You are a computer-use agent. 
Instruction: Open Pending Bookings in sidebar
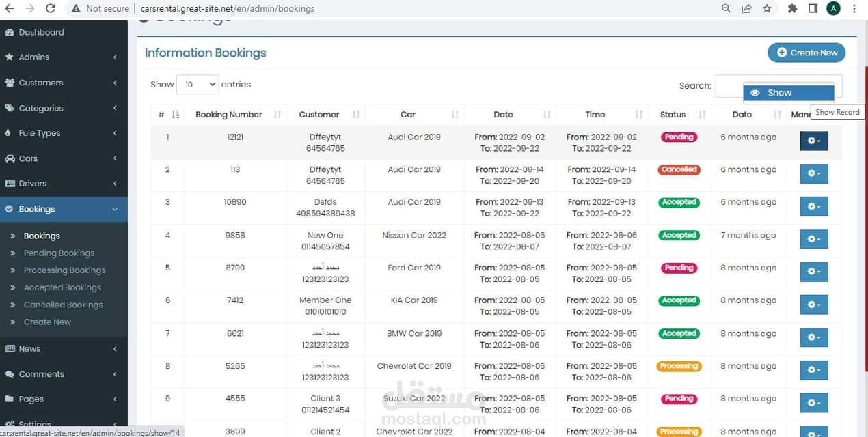point(59,253)
